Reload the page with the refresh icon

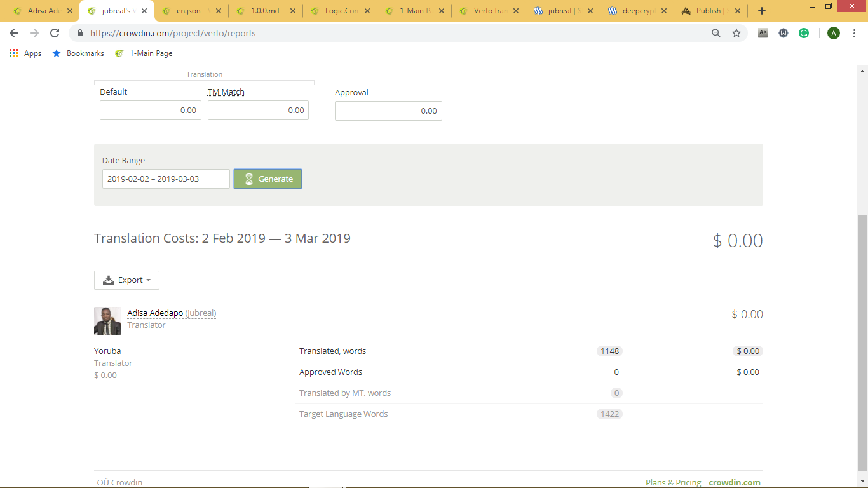click(55, 33)
